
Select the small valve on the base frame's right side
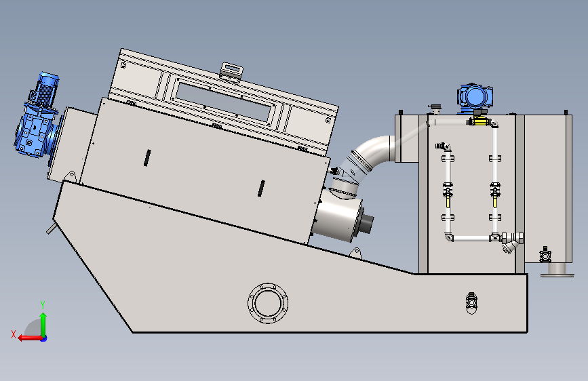tap(471, 303)
